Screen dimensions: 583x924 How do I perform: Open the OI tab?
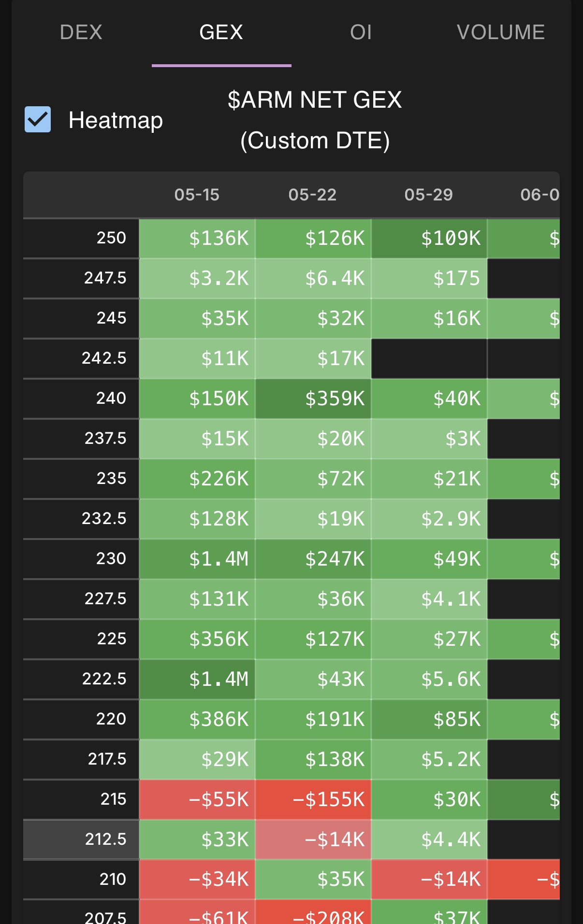click(361, 32)
